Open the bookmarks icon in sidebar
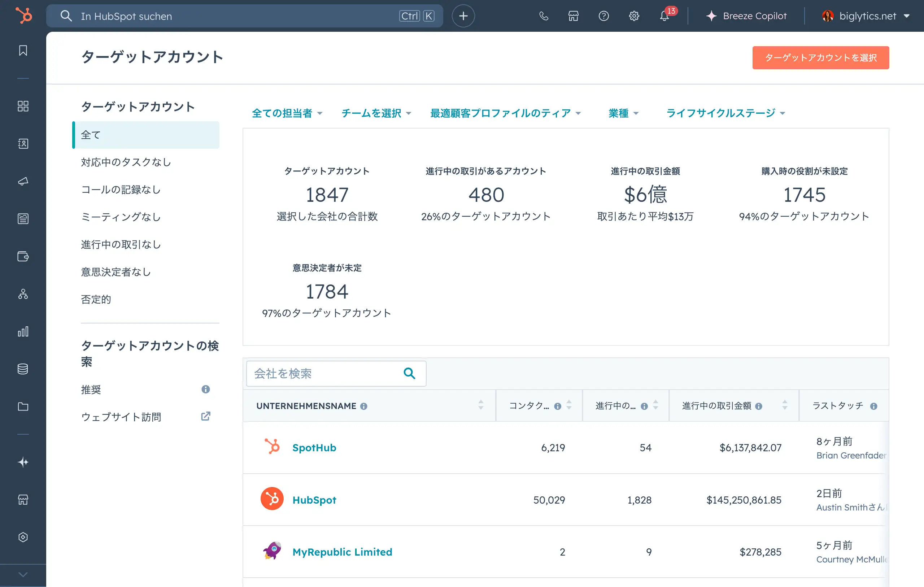 pos(23,51)
